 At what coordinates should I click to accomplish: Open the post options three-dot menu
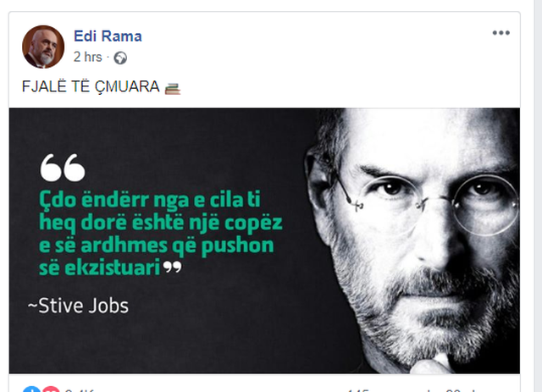click(501, 33)
